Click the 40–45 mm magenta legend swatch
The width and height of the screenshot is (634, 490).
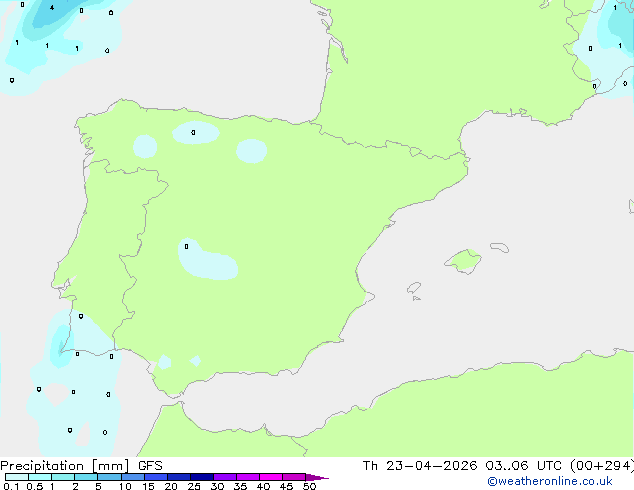[x=271, y=477]
